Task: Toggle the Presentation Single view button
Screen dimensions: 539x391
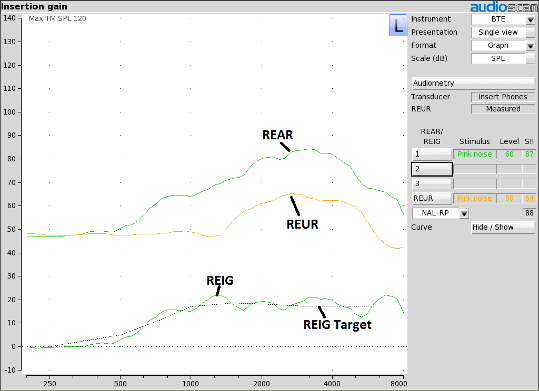Action: click(x=503, y=32)
